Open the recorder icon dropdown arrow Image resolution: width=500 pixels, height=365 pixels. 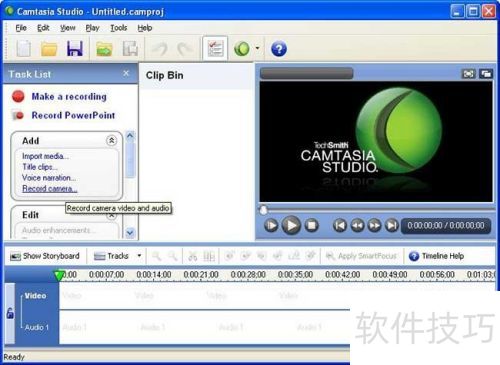[257, 48]
